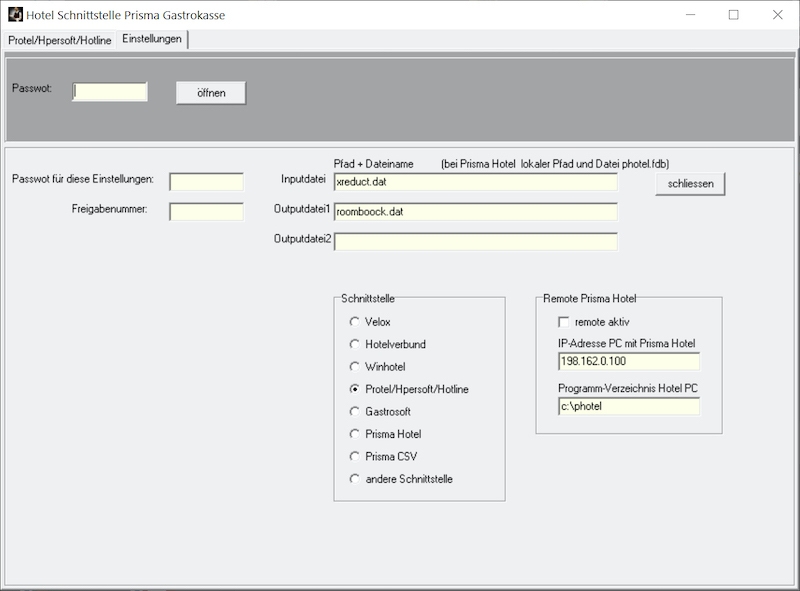
Task: Focus the empty Outputdatei2 field
Action: 476,241
